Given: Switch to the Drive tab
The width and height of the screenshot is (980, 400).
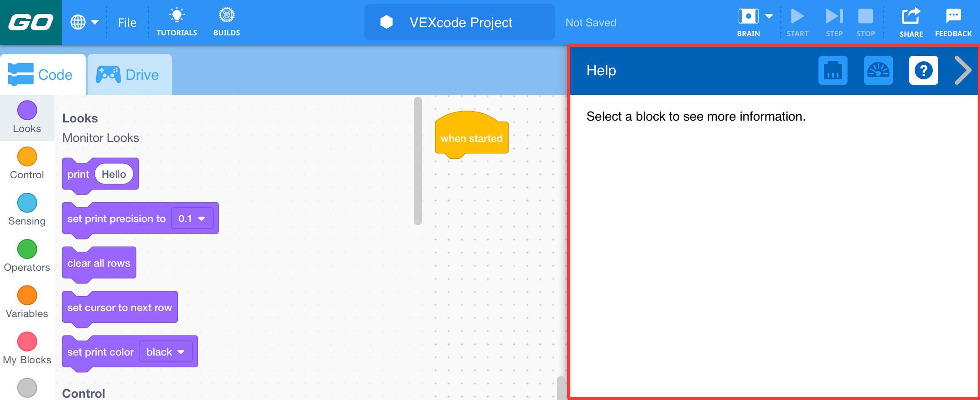Looking at the screenshot, I should (129, 74).
